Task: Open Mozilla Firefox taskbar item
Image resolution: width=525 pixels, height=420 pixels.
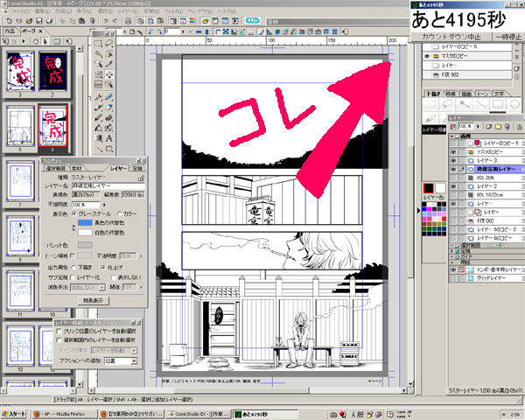Action: pyautogui.click(x=64, y=414)
